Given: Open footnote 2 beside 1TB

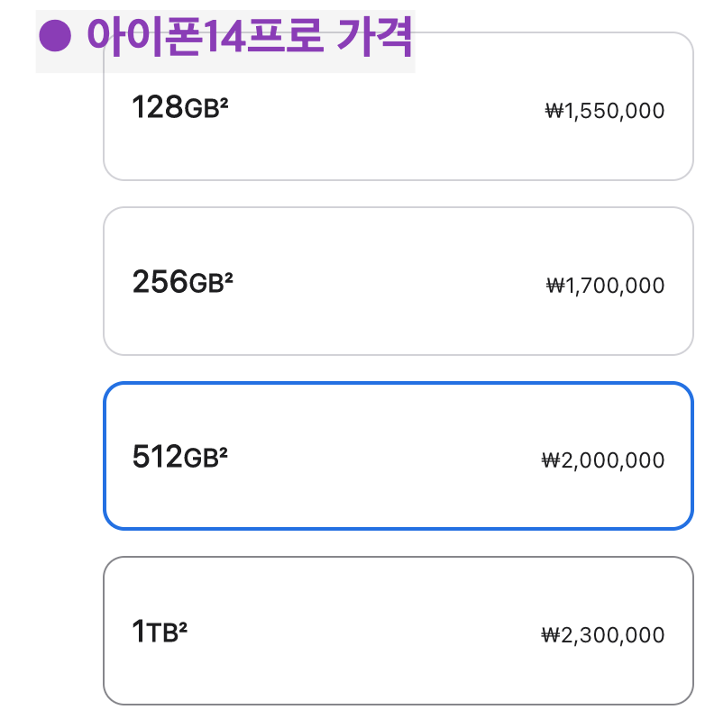Looking at the screenshot, I should [182, 626].
